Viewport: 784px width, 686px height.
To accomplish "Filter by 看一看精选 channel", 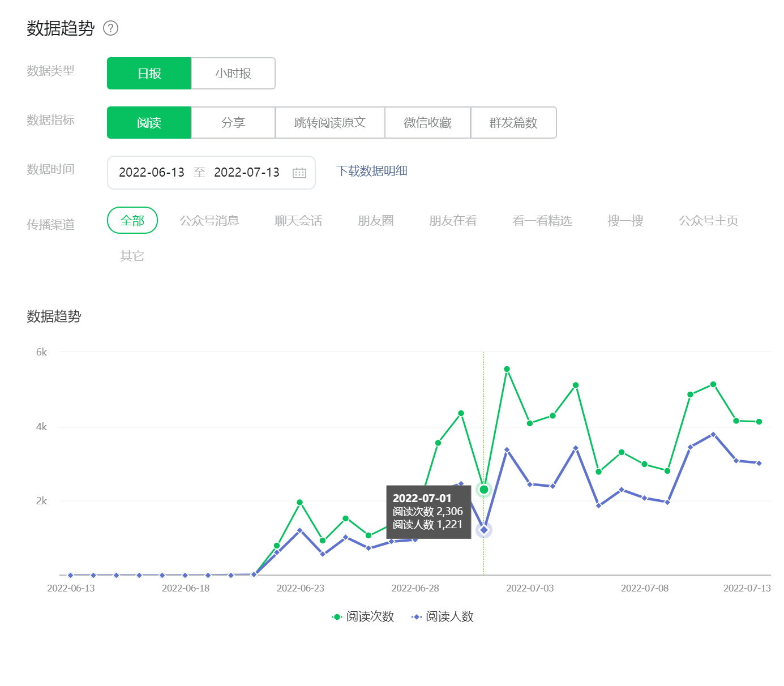I will point(542,220).
